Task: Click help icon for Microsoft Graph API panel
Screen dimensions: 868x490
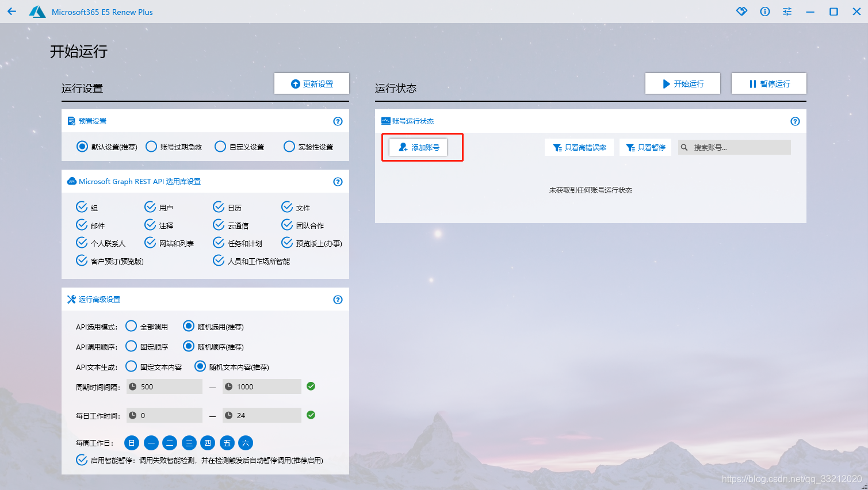Action: [x=338, y=182]
